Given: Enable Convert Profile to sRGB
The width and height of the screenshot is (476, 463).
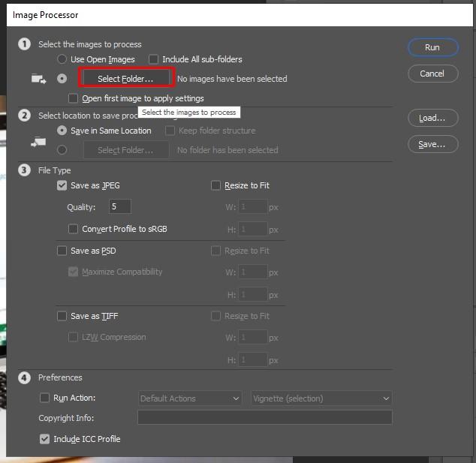Looking at the screenshot, I should 73,229.
